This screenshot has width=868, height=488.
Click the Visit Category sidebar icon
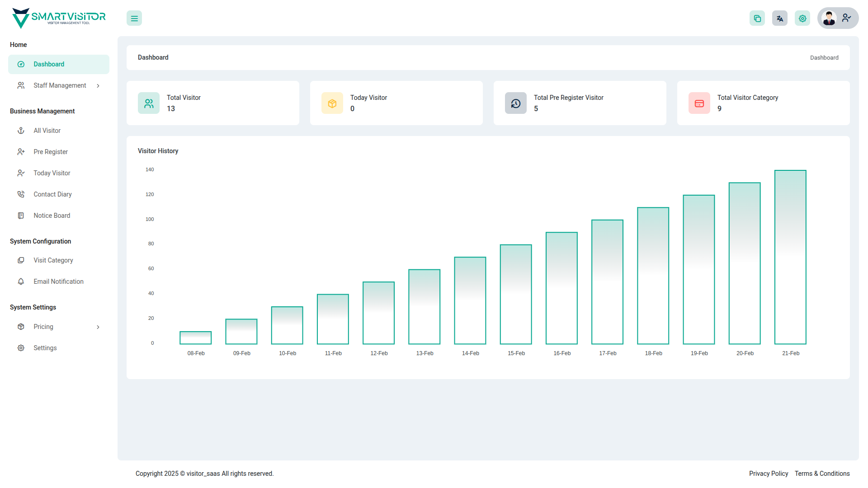[x=21, y=260]
